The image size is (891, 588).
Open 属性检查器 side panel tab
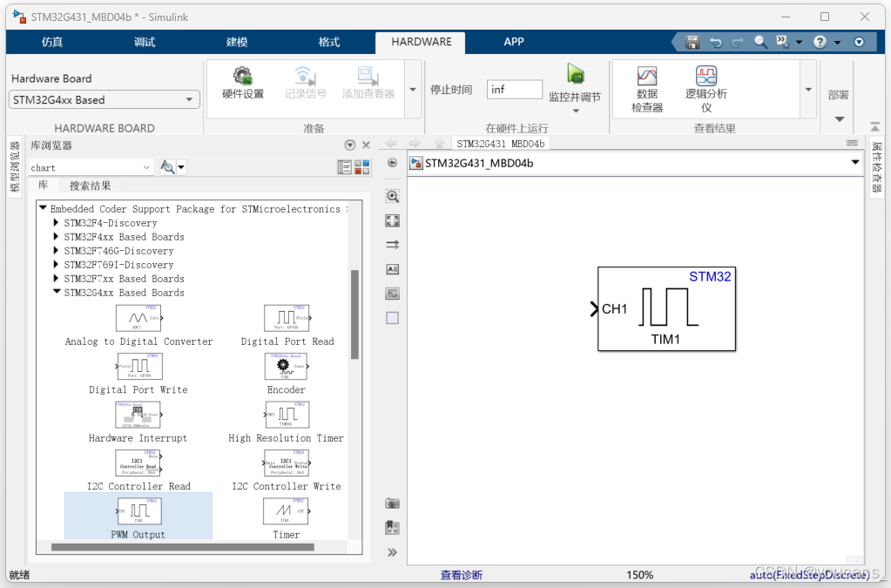tap(877, 167)
